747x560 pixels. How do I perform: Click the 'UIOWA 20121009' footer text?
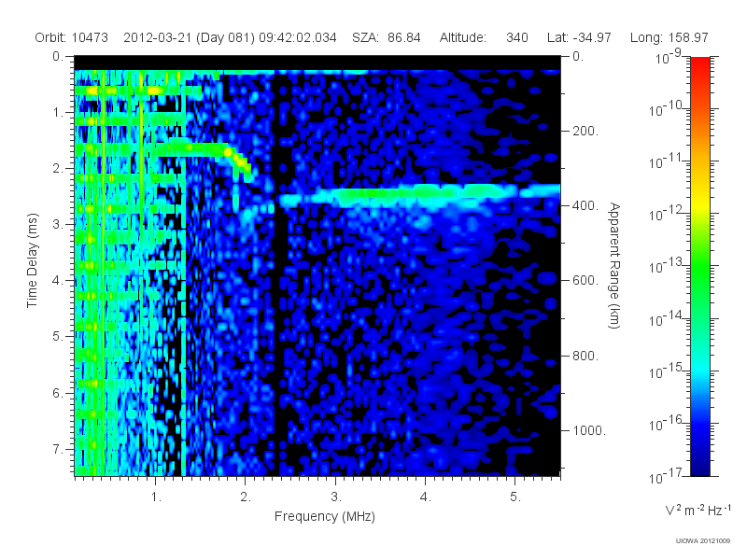tap(703, 541)
